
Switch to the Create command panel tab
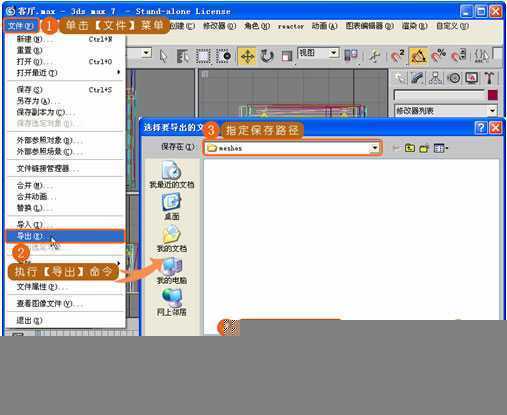(400, 78)
